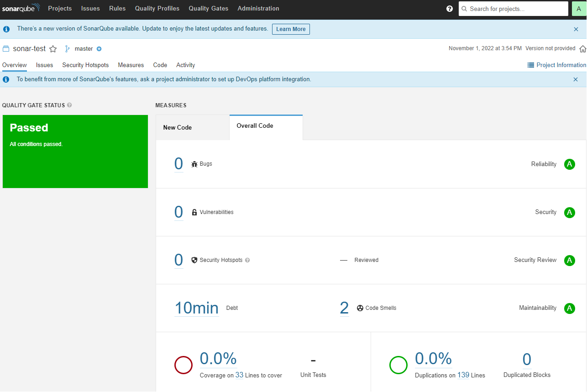The image size is (587, 392).
Task: Click the project home icon
Action: [582, 49]
